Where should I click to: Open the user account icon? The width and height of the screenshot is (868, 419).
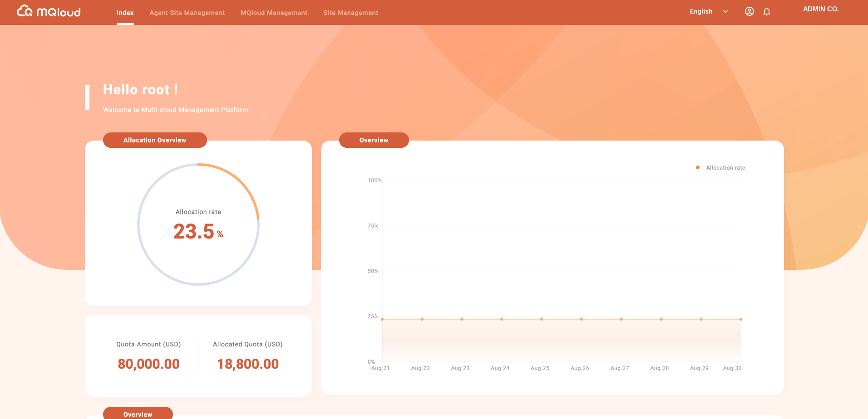tap(750, 11)
